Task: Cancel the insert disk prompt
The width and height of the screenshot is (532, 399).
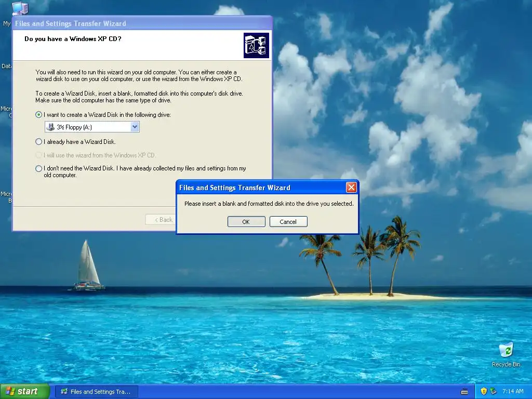Action: 288,221
